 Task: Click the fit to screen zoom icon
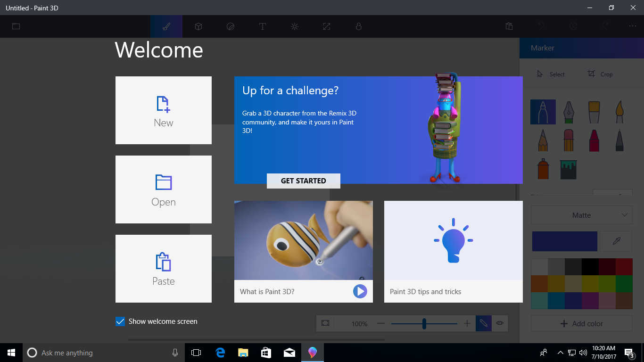(x=325, y=323)
